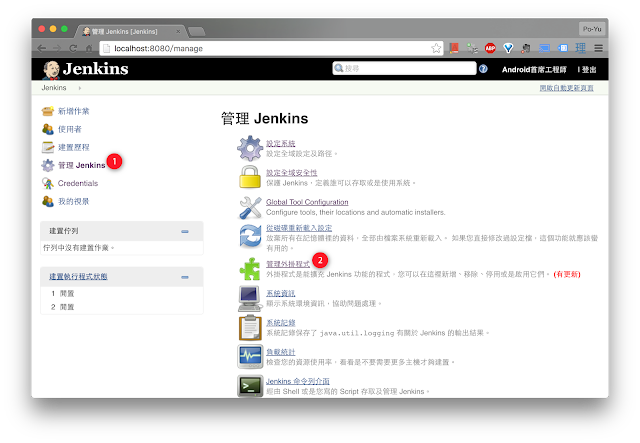This screenshot has width=640, height=443.
Task: Open the 設定系統 link
Action: tap(280, 143)
